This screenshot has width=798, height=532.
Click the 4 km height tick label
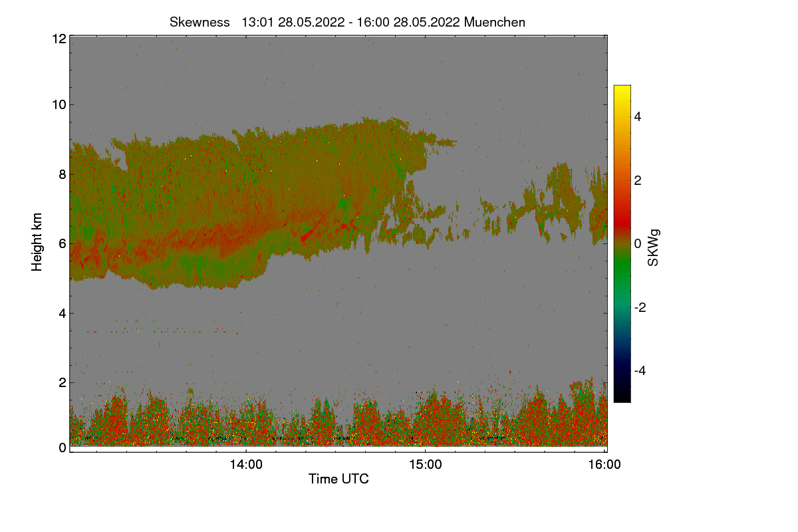coord(63,313)
